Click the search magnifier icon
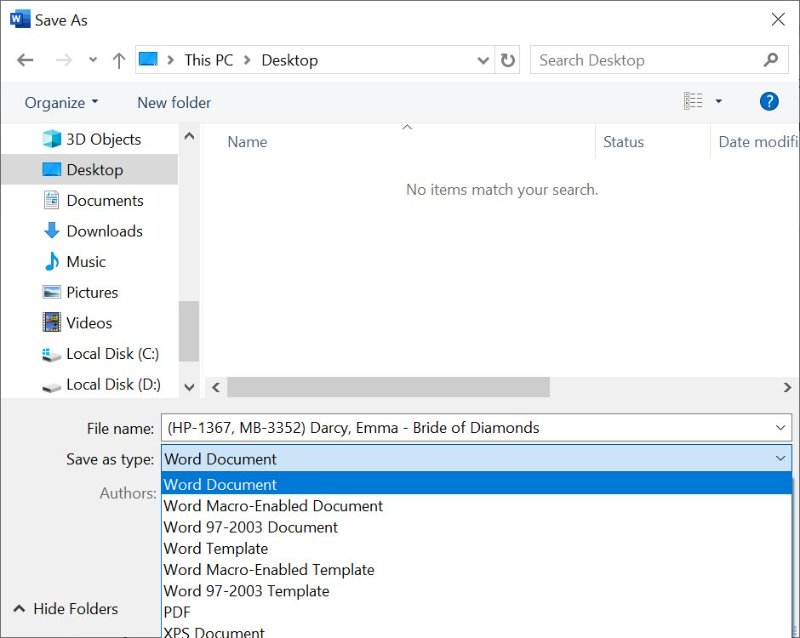800x638 pixels. click(770, 60)
